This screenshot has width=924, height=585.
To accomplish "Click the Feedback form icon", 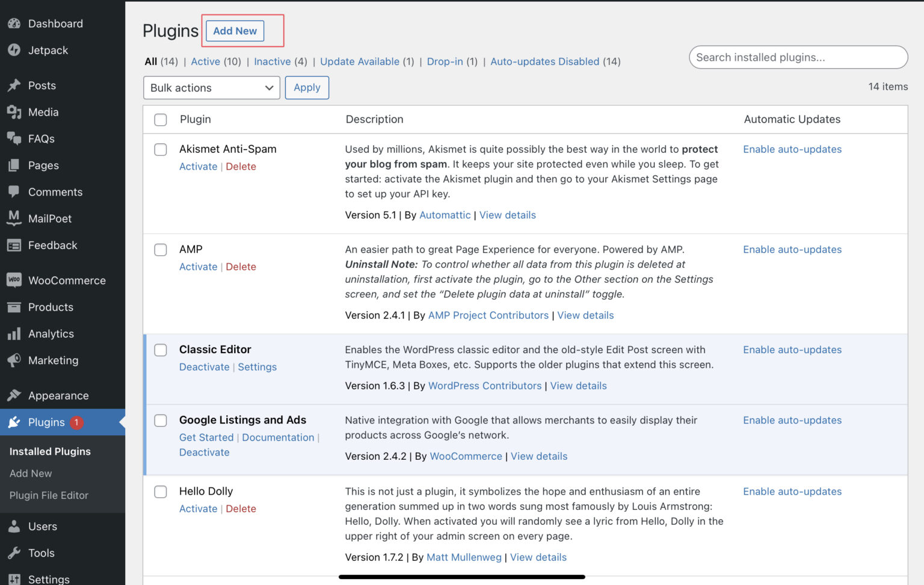I will [x=14, y=245].
